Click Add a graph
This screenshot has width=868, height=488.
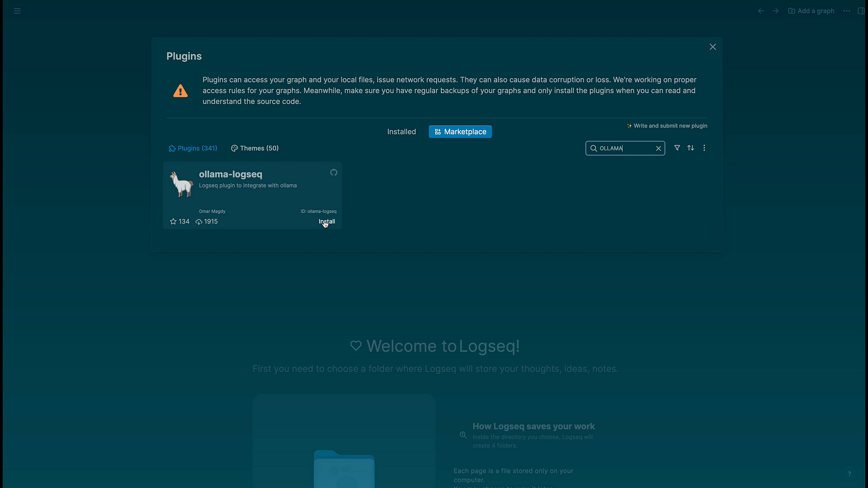coord(812,11)
